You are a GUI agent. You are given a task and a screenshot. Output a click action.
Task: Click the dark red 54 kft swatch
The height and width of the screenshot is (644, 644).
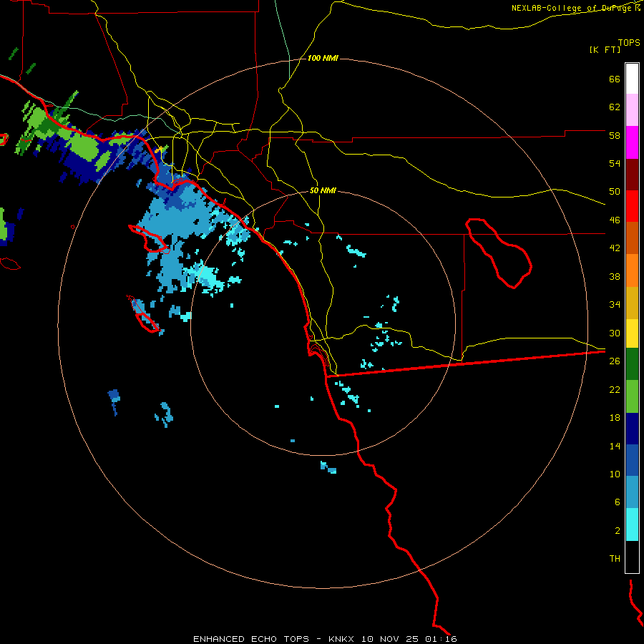(632, 175)
